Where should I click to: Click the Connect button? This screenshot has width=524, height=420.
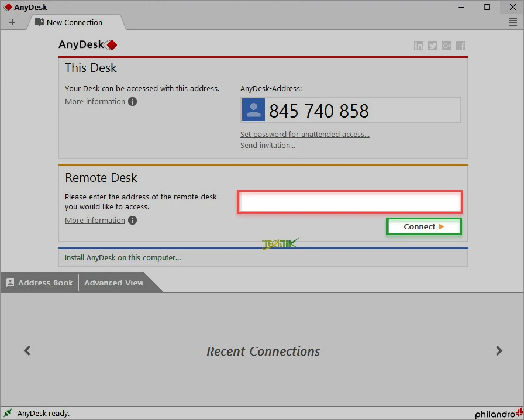[x=424, y=226]
